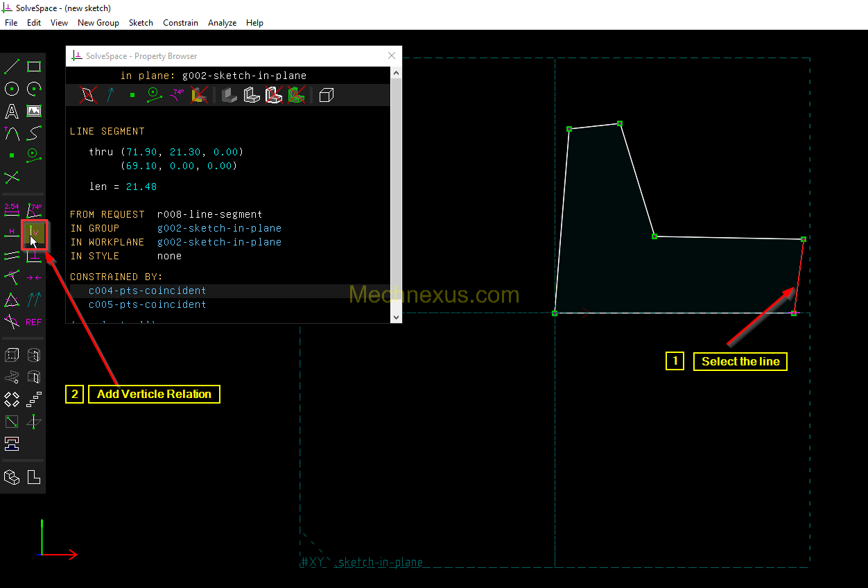The width and height of the screenshot is (868, 588).
Task: Select the distance 2.54 dimension constraint tool
Action: [12, 209]
